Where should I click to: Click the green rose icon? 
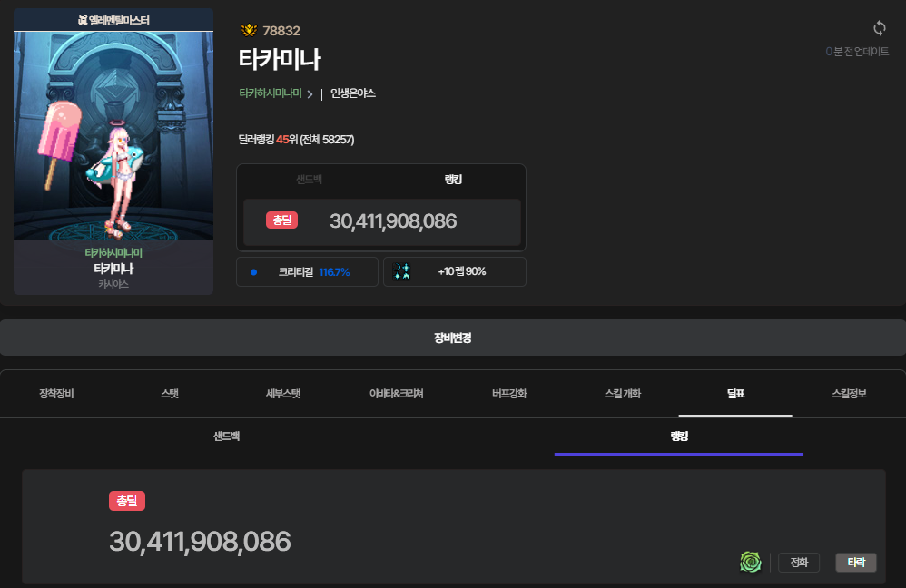(750, 563)
